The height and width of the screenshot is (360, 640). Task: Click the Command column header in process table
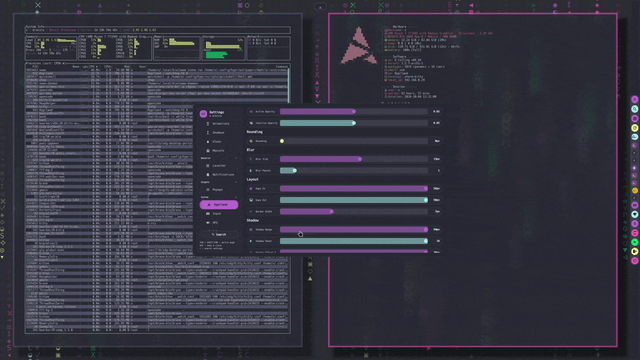[282, 67]
